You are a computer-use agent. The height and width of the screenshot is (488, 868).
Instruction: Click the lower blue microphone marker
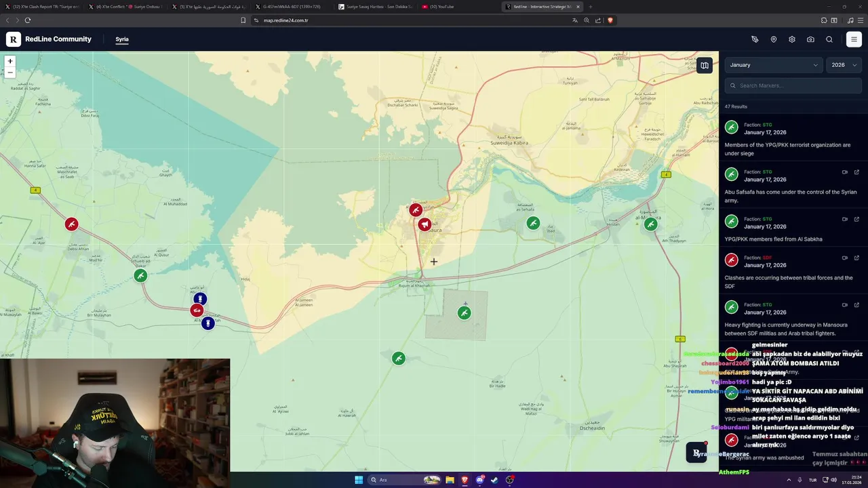tap(208, 323)
